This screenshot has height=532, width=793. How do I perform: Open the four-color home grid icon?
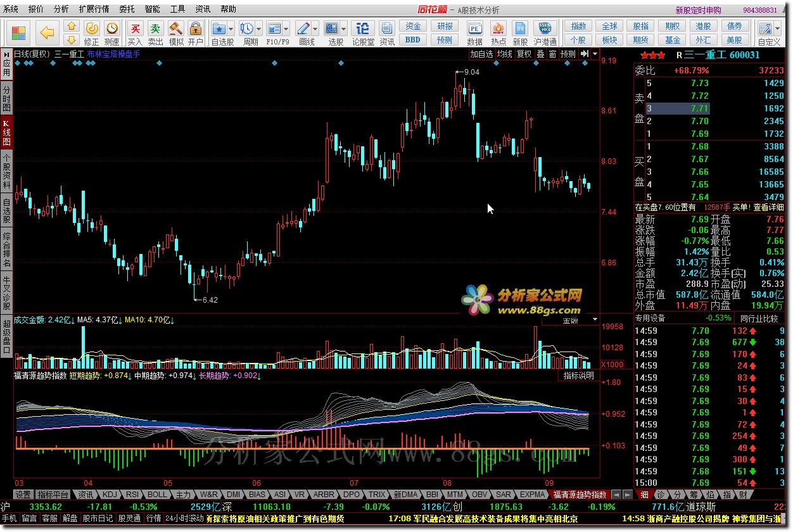[x=19, y=32]
